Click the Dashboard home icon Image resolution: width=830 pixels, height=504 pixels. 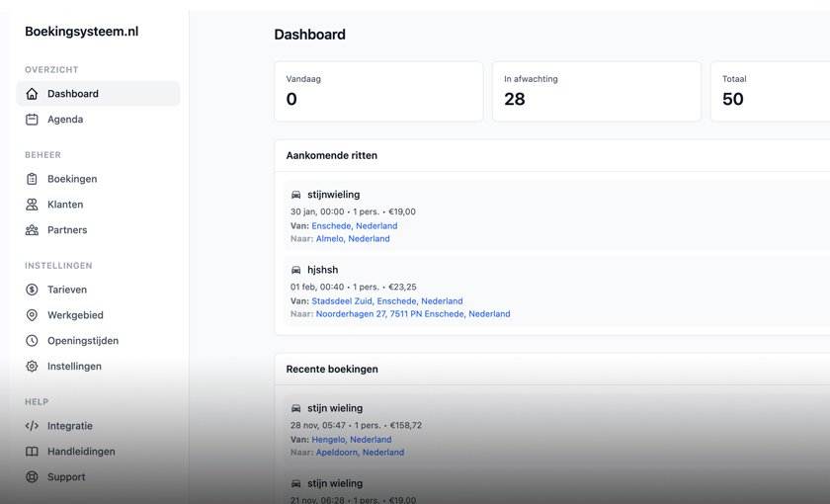coord(32,94)
